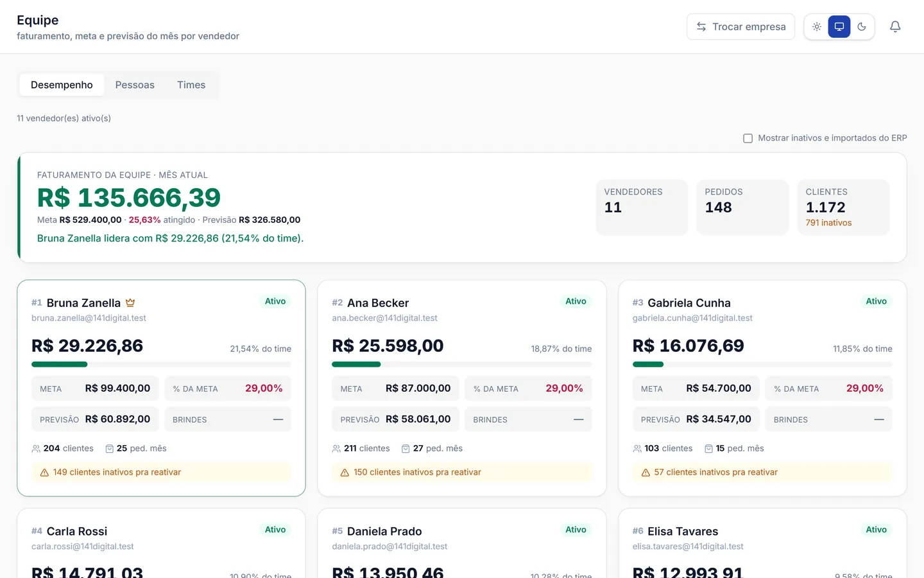Click the orders bag icon next to 15 ped. mês
This screenshot has height=578, width=924.
click(708, 448)
